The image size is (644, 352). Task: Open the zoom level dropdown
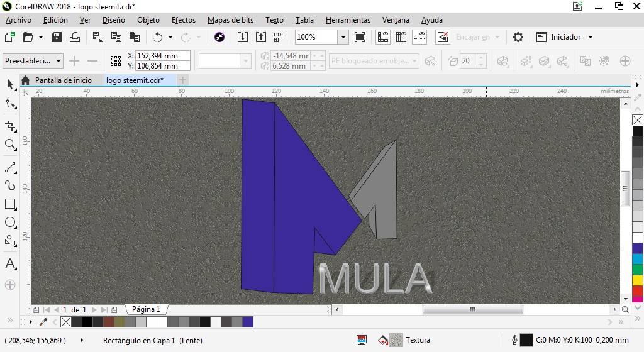343,37
